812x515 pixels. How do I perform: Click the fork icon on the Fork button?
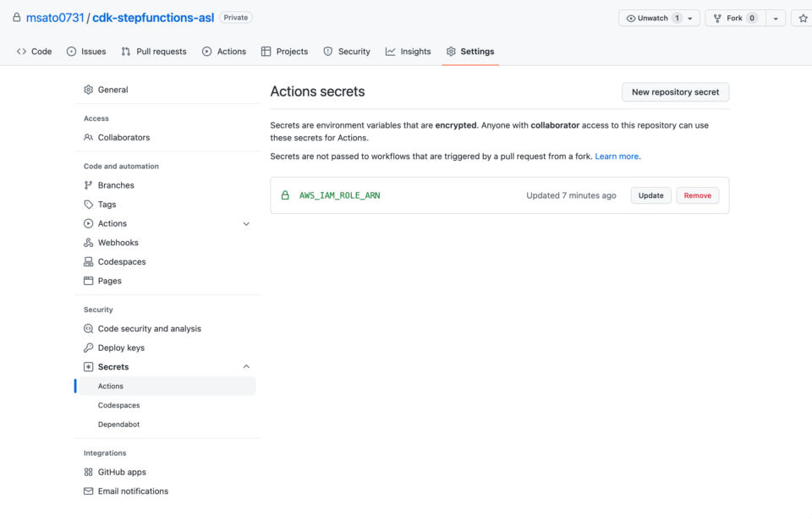(x=716, y=17)
